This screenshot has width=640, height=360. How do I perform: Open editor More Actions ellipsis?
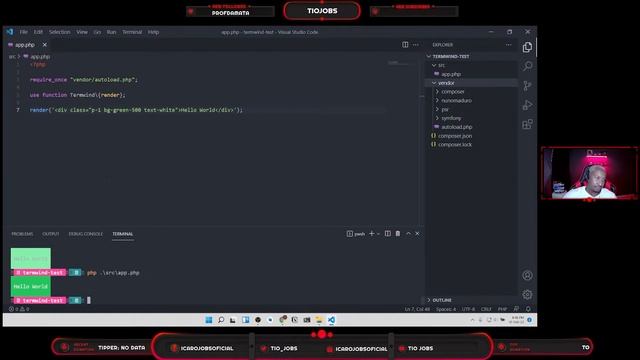(416, 44)
